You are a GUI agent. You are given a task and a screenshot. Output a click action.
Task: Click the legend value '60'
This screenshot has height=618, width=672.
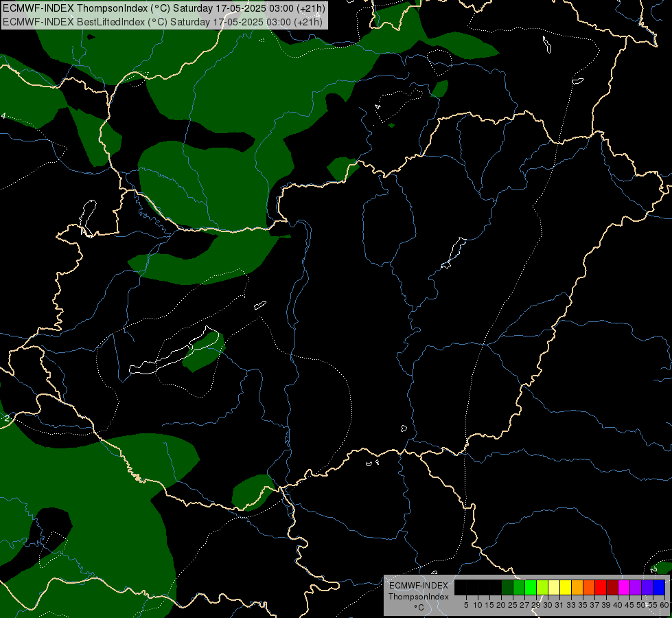tap(664, 605)
